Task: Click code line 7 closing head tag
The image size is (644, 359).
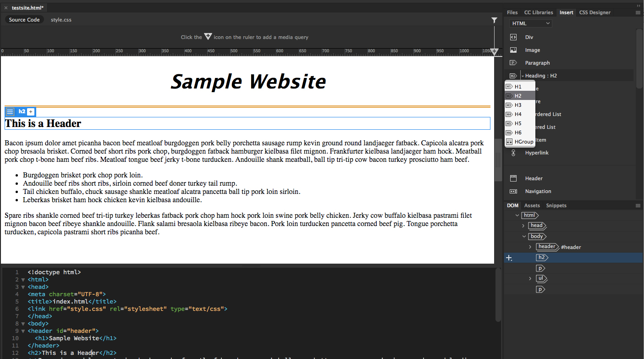Action: pyautogui.click(x=39, y=316)
